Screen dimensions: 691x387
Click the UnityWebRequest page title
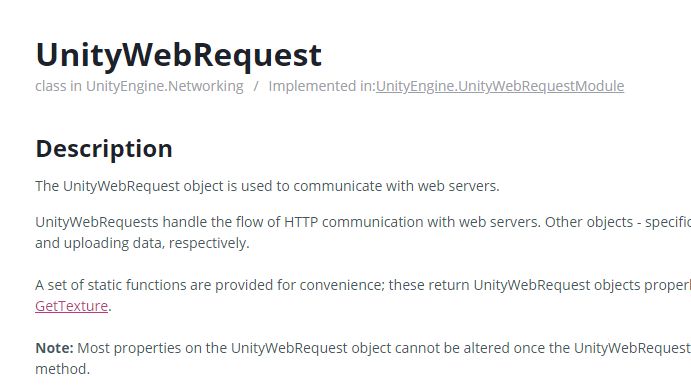click(x=178, y=56)
